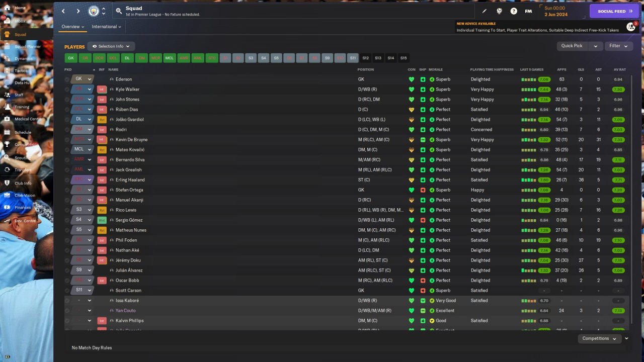Open the Scouting sidebar icon

(7, 157)
